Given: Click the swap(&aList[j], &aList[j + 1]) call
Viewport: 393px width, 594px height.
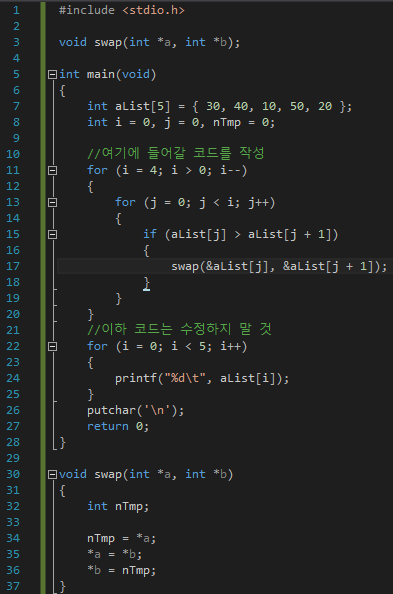Looking at the screenshot, I should coord(279,266).
